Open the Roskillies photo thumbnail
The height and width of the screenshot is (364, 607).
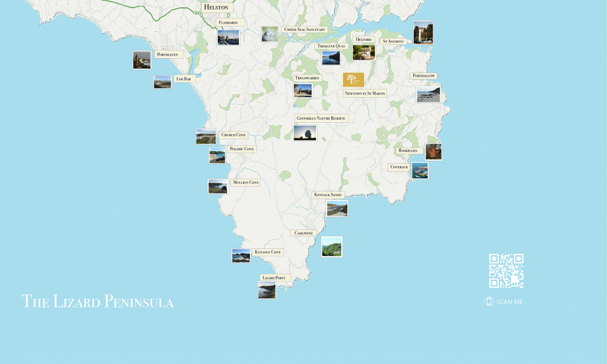click(433, 152)
